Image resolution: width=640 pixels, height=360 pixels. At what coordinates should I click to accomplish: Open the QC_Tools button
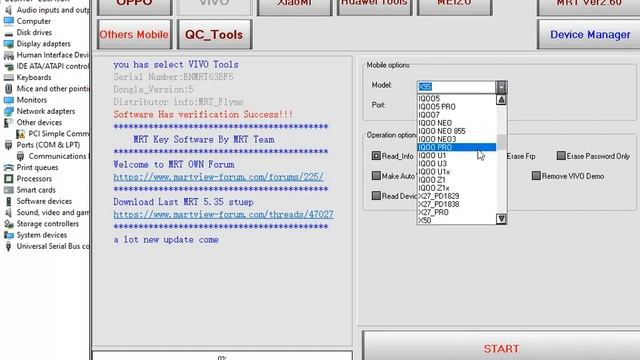(x=214, y=35)
